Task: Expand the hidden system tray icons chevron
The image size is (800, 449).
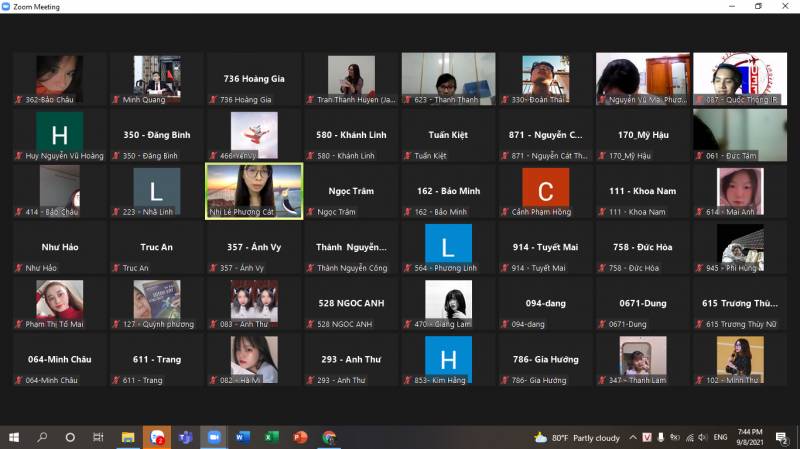Action: point(634,437)
